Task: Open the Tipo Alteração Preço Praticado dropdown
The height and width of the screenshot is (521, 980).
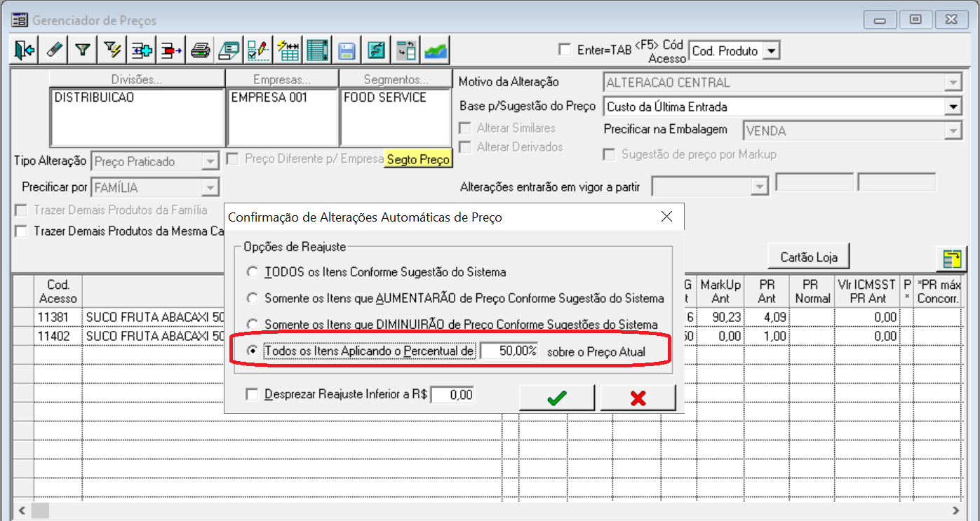Action: 210,161
